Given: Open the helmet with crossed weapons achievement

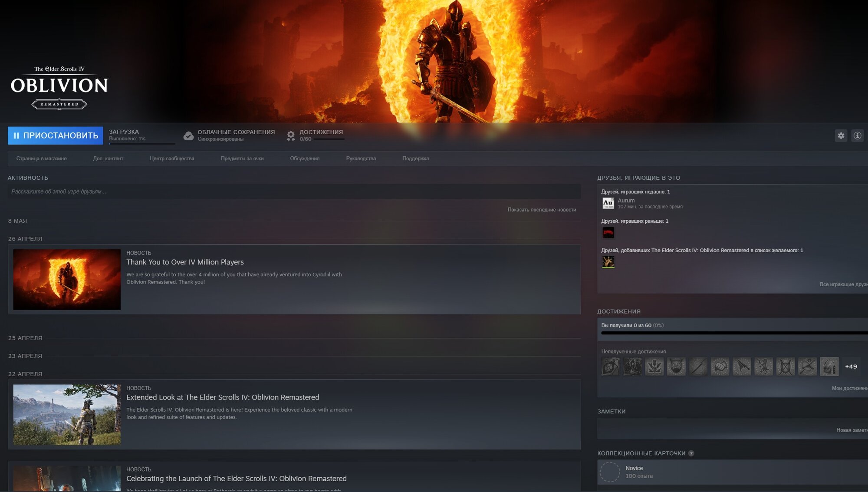Looking at the screenshot, I should [807, 367].
